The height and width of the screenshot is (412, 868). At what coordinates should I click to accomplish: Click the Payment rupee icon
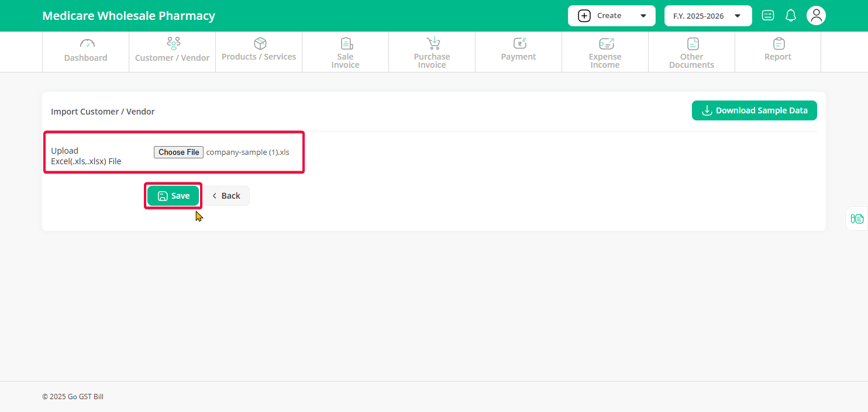point(519,43)
